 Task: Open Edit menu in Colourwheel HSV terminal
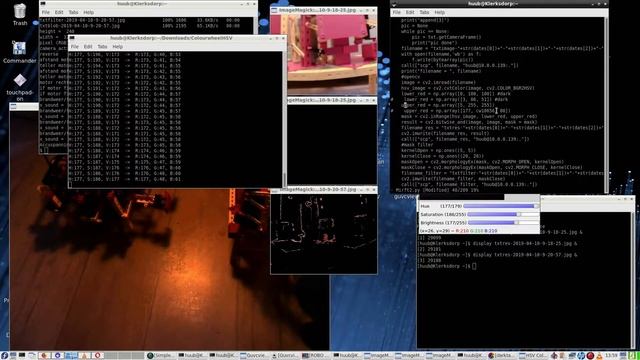(88, 47)
